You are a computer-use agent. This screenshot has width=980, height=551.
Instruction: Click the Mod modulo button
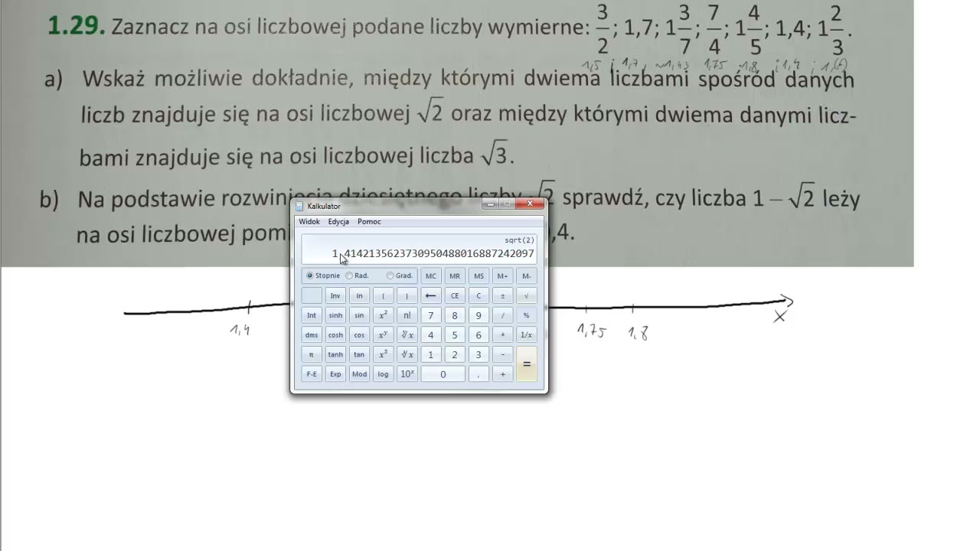pyautogui.click(x=359, y=374)
